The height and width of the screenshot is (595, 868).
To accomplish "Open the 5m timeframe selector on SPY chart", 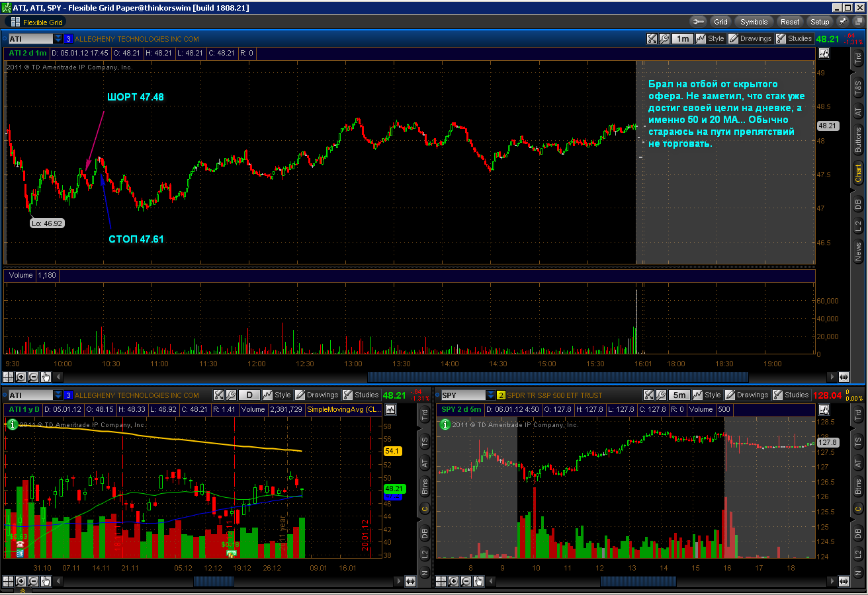I will [678, 395].
